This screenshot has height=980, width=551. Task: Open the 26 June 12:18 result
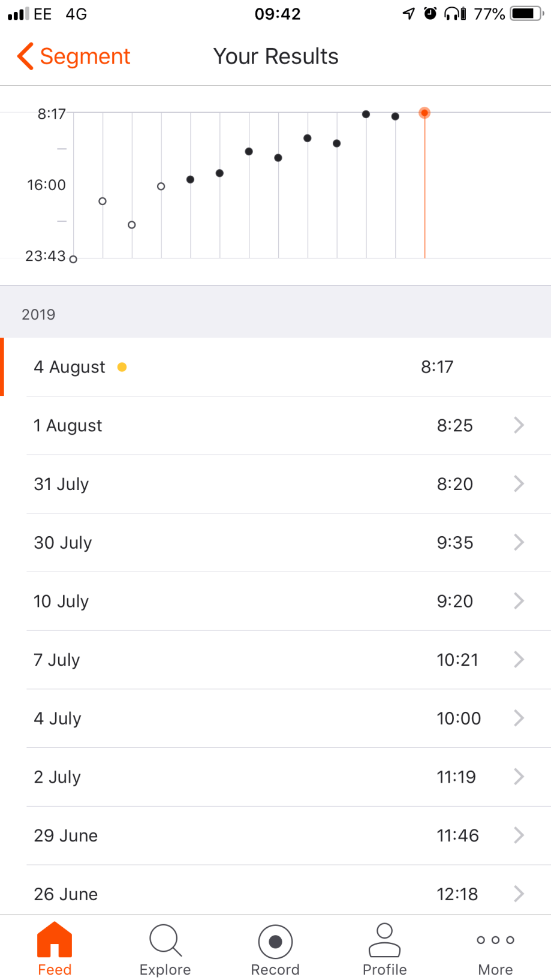tap(276, 894)
